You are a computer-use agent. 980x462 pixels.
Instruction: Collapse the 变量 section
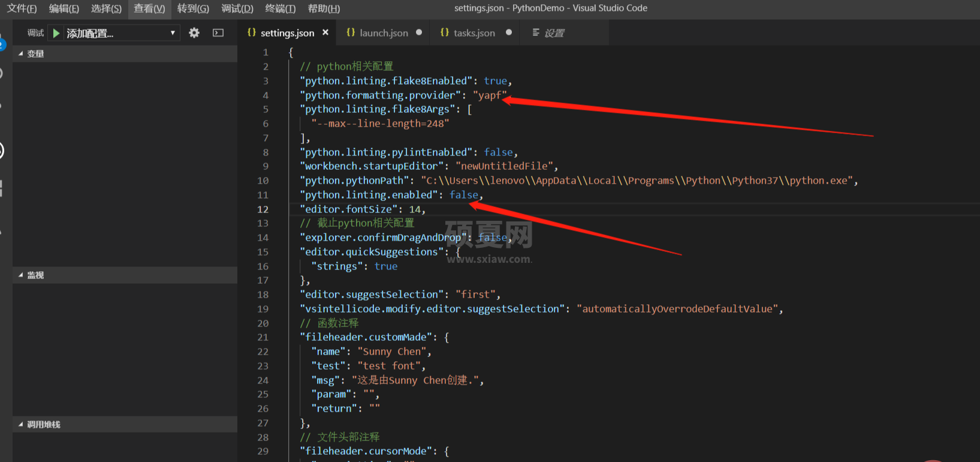pyautogui.click(x=125, y=54)
